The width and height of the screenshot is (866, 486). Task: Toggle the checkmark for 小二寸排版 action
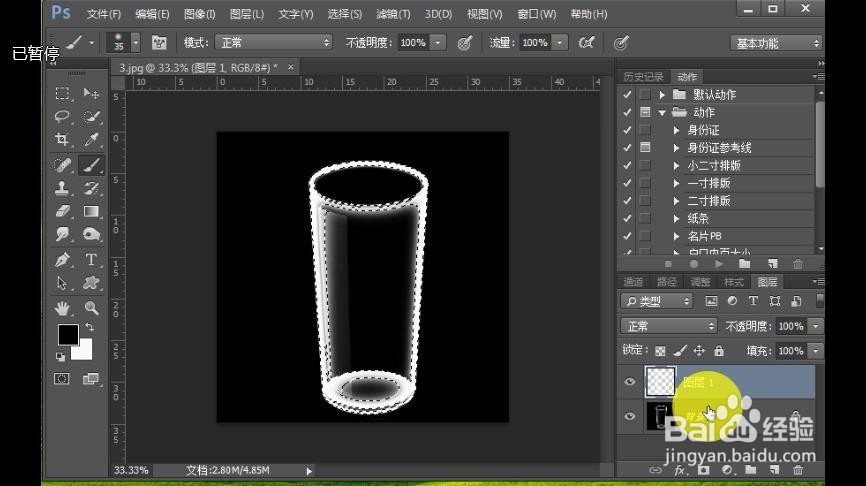pyautogui.click(x=627, y=165)
